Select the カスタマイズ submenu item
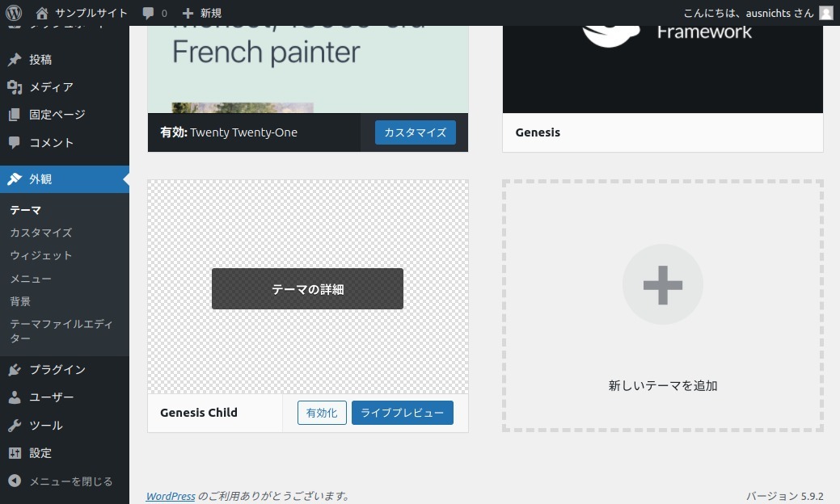The width and height of the screenshot is (840, 504). [x=41, y=233]
